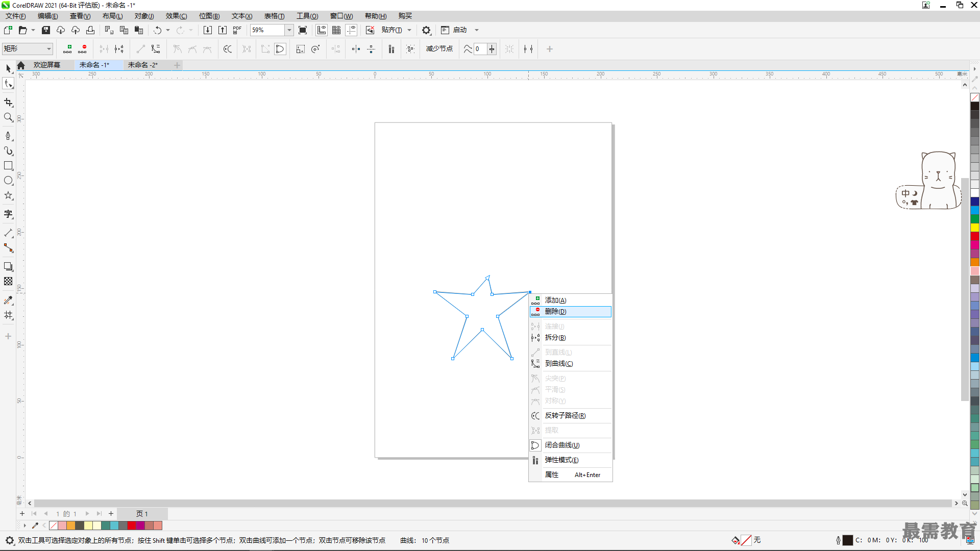Select the Crop tool
Image resolution: width=980 pixels, height=551 pixels.
tap(8, 102)
